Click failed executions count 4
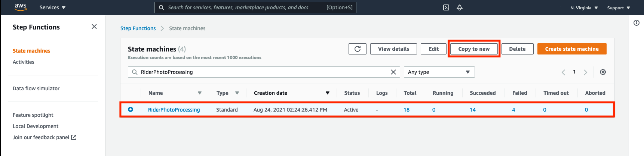Image resolution: width=644 pixels, height=156 pixels. pyautogui.click(x=513, y=110)
